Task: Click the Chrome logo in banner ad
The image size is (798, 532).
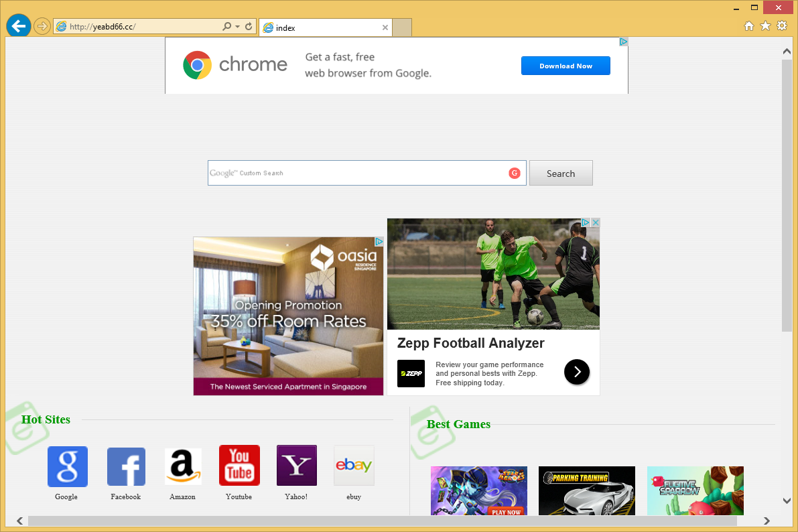Action: [198, 65]
